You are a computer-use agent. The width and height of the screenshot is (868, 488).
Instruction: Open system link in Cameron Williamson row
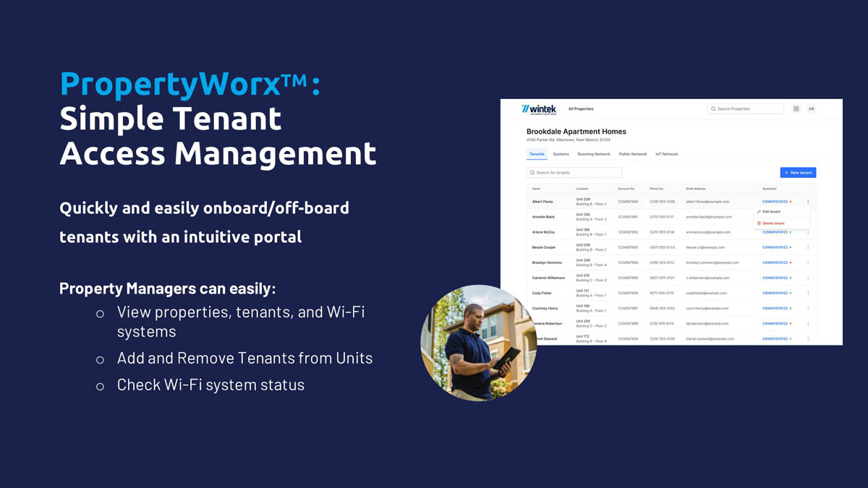(x=775, y=278)
